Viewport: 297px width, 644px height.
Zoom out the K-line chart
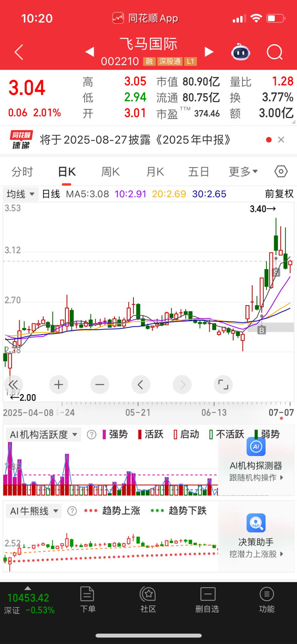point(100,385)
